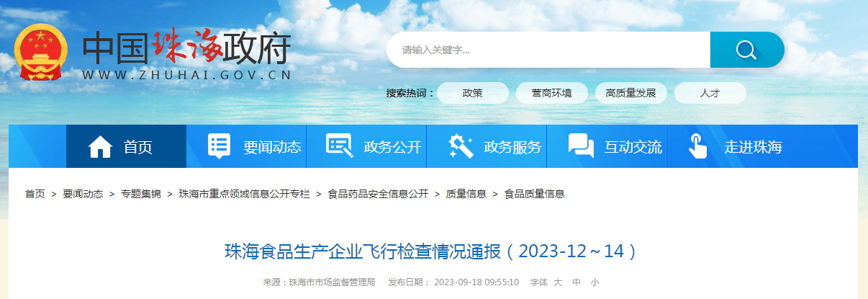Screen dimensions: 868x299
Task: Click the house icon for 首页
Action: coord(100,147)
